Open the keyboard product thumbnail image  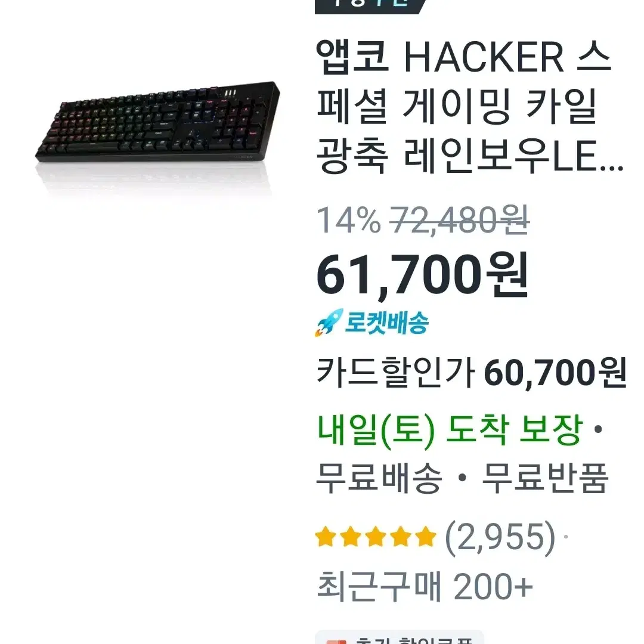(x=157, y=122)
